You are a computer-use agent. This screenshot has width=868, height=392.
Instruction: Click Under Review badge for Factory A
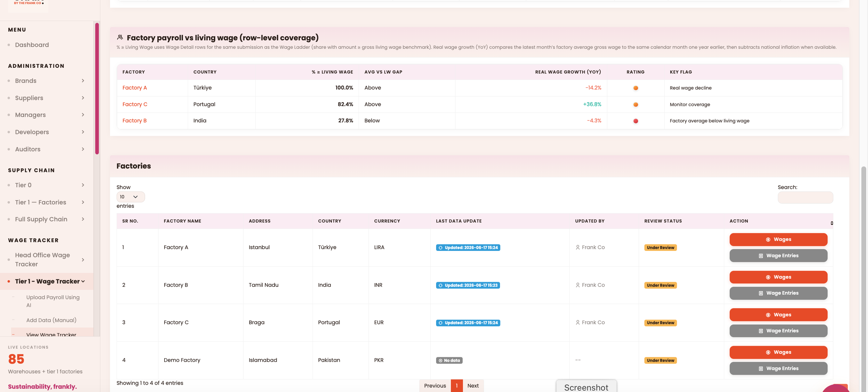tap(660, 248)
